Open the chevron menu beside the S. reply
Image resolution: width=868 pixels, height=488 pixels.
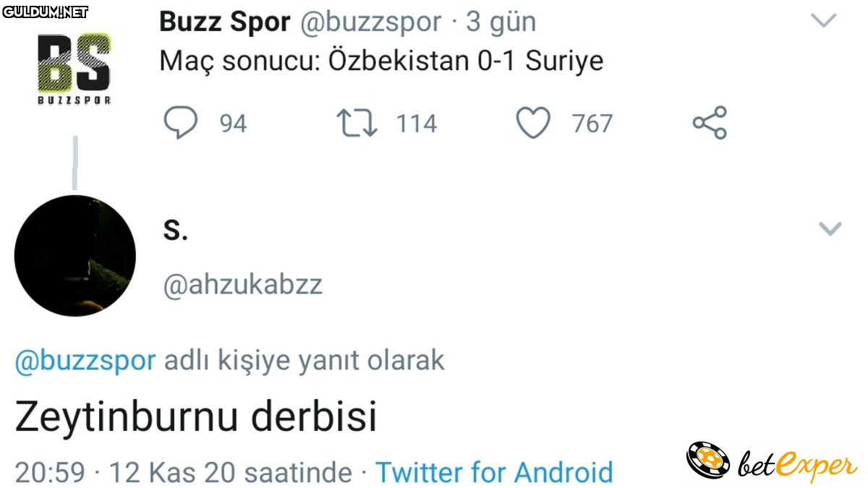coord(830,229)
